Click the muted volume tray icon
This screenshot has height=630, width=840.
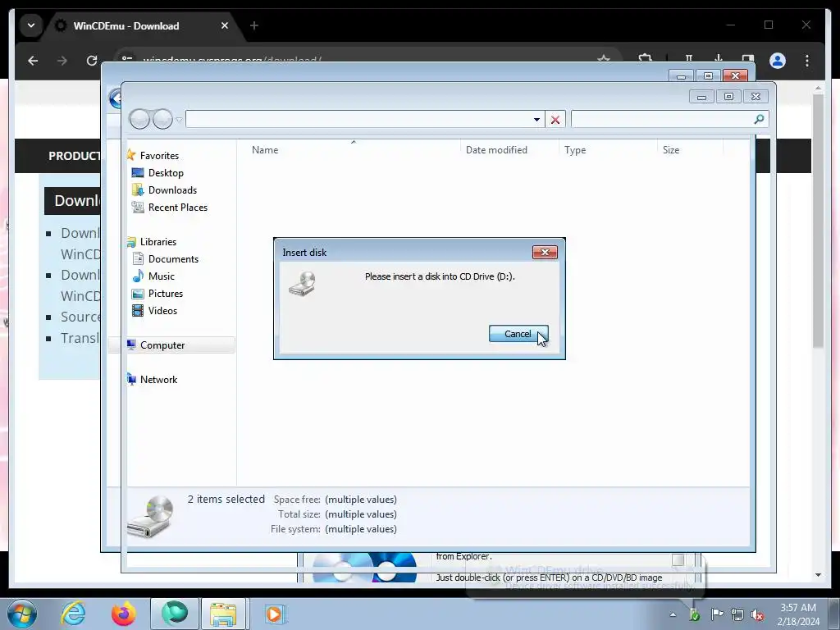757,615
